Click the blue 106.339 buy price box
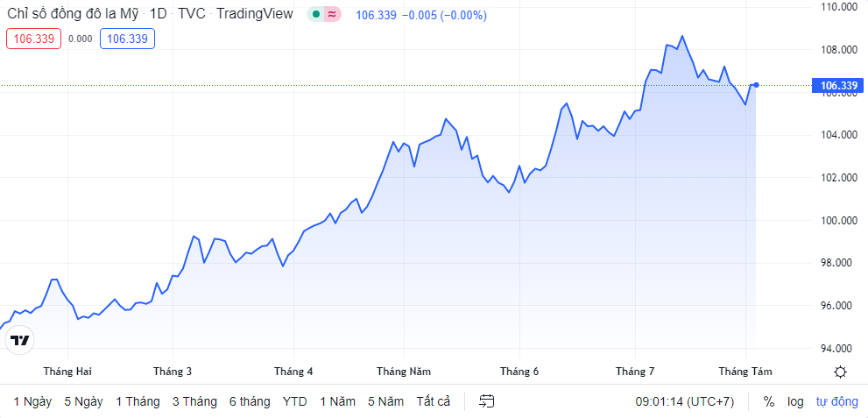 click(x=127, y=38)
